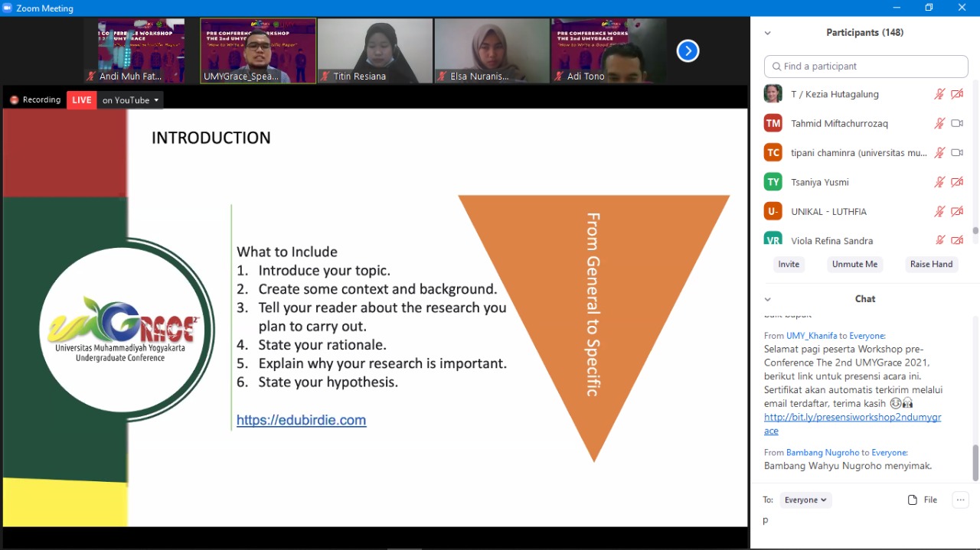Screen dimensions: 980x550
Task: Click the muted mic icon for Tsaniya Yusmi
Action: pyautogui.click(x=939, y=182)
